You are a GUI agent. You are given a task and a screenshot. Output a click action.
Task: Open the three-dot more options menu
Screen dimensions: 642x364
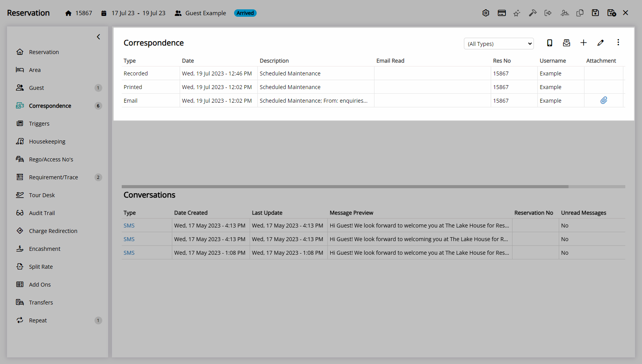[618, 42]
